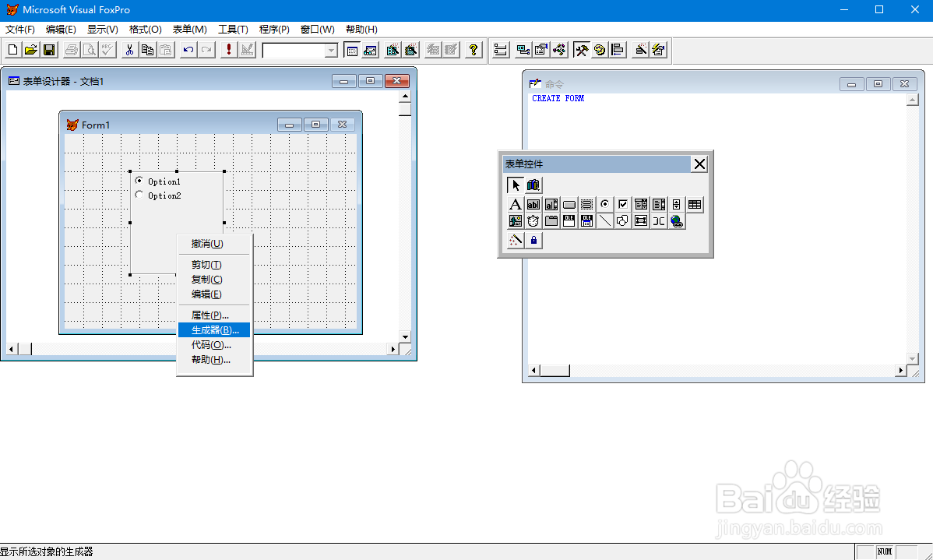Viewport: 933px width, 560px height.
Task: Select the Label (A) control tool
Action: [x=516, y=205]
